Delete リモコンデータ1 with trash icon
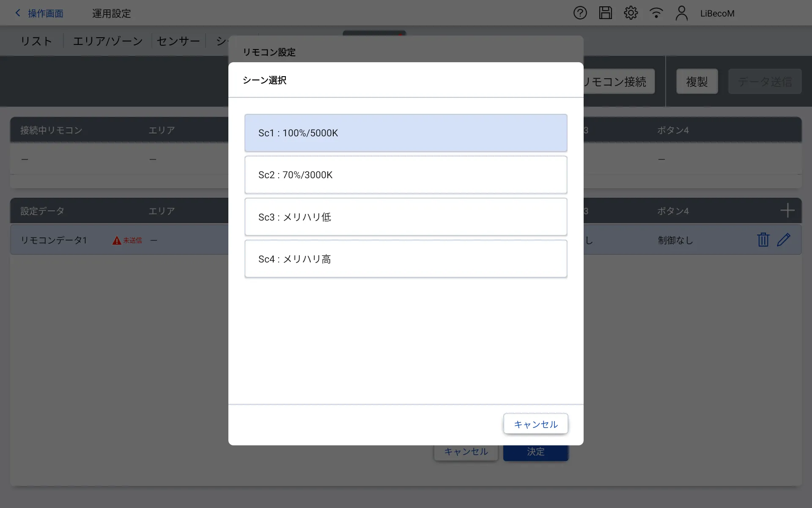Image resolution: width=812 pixels, height=508 pixels. [x=763, y=240]
